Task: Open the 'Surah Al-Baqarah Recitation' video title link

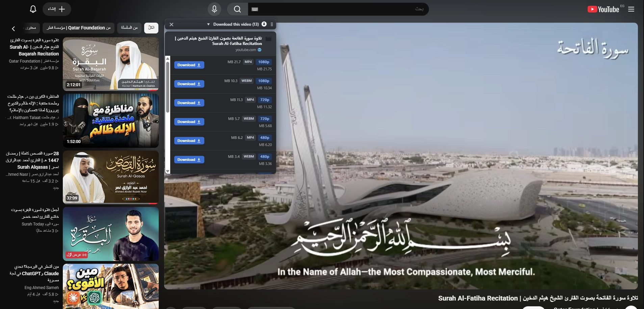Action: coord(34,47)
